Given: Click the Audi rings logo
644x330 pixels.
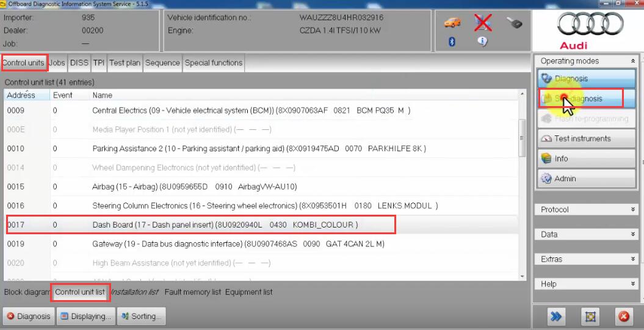Looking at the screenshot, I should (x=590, y=24).
